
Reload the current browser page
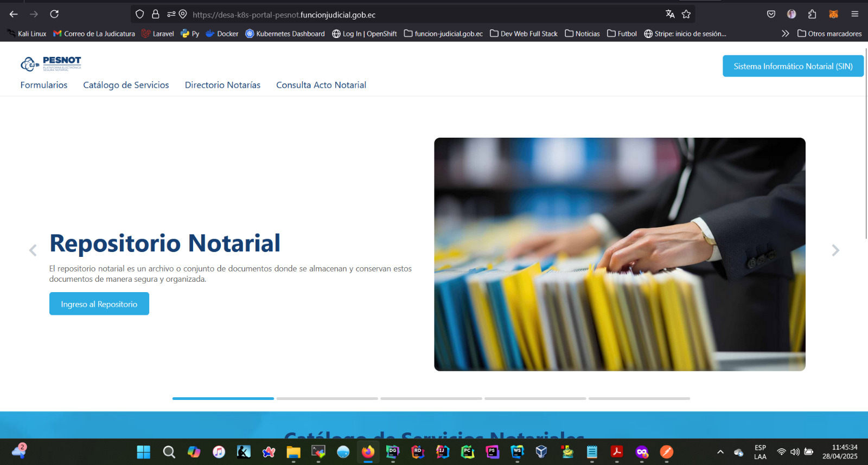pyautogui.click(x=54, y=14)
